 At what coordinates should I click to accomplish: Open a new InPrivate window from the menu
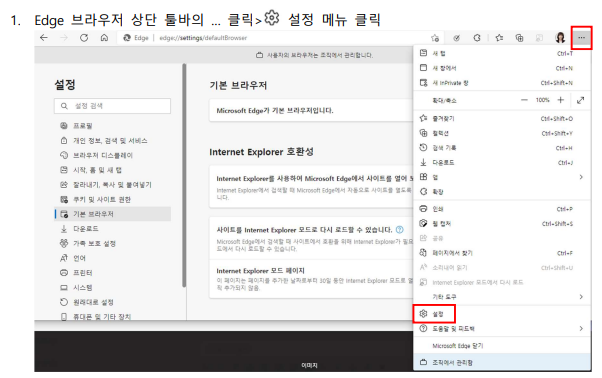pyautogui.click(x=502, y=83)
